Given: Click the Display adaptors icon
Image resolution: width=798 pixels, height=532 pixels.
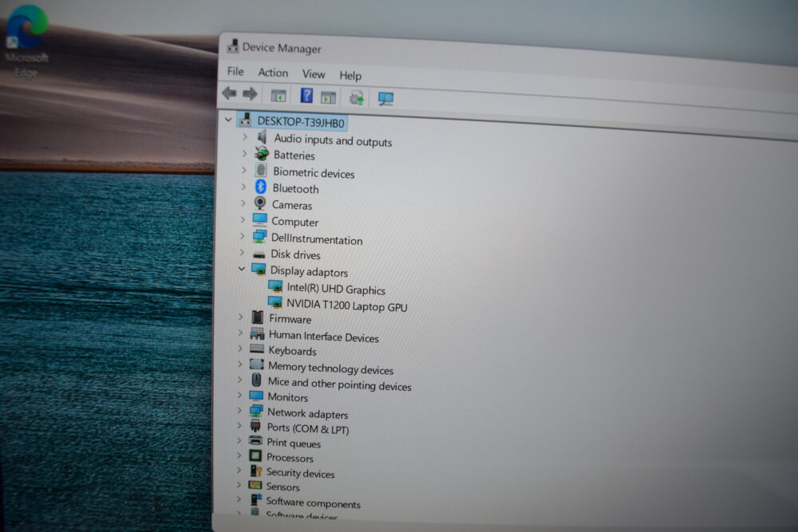Looking at the screenshot, I should point(259,269).
